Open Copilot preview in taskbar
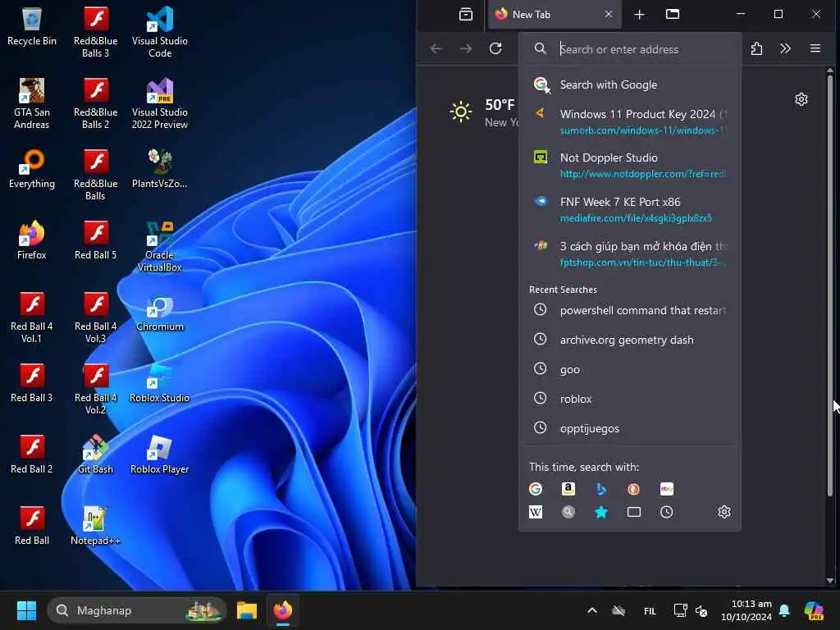This screenshot has height=630, width=840. point(814,610)
